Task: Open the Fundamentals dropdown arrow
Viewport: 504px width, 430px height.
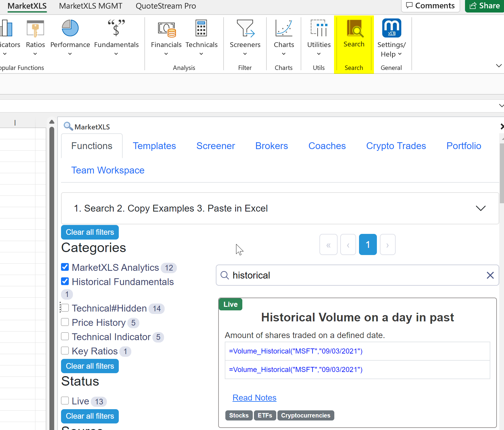Action: [x=116, y=54]
